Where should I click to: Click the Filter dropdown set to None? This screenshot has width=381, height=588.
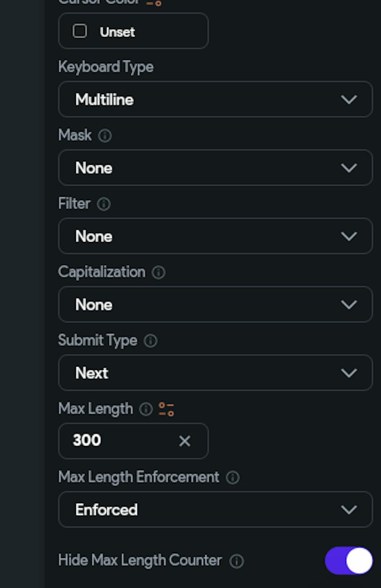click(215, 236)
